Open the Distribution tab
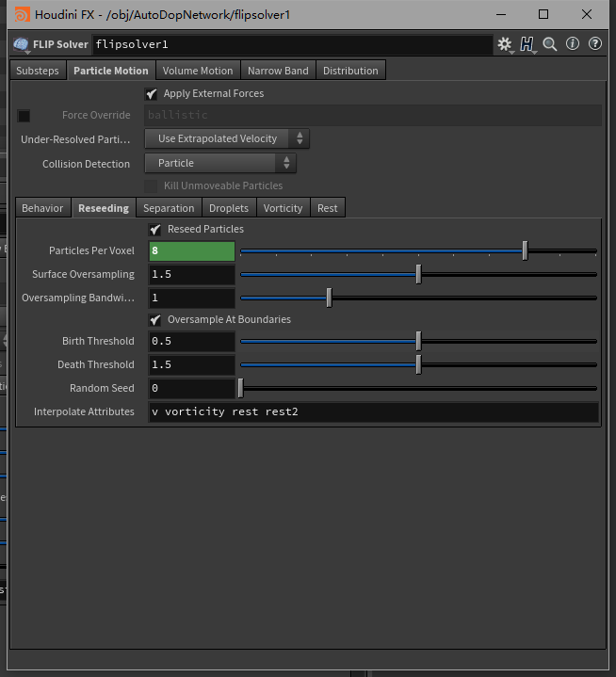This screenshot has height=677, width=616. point(350,71)
